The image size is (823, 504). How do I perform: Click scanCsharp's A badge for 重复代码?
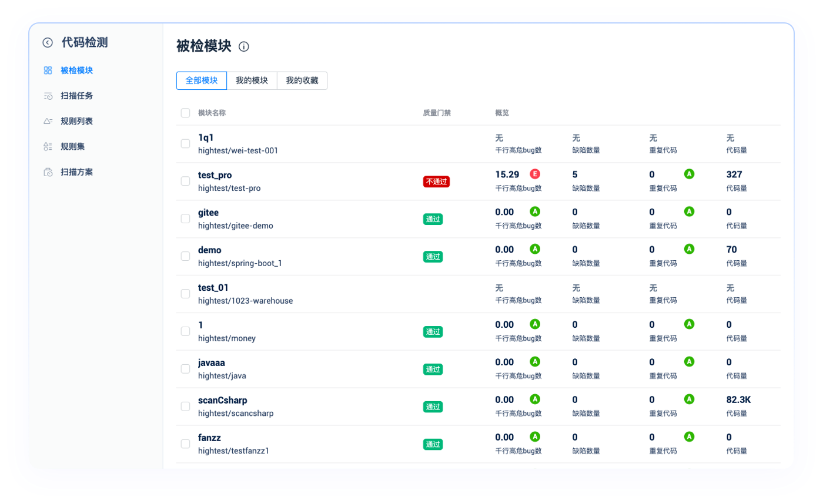[x=689, y=399]
